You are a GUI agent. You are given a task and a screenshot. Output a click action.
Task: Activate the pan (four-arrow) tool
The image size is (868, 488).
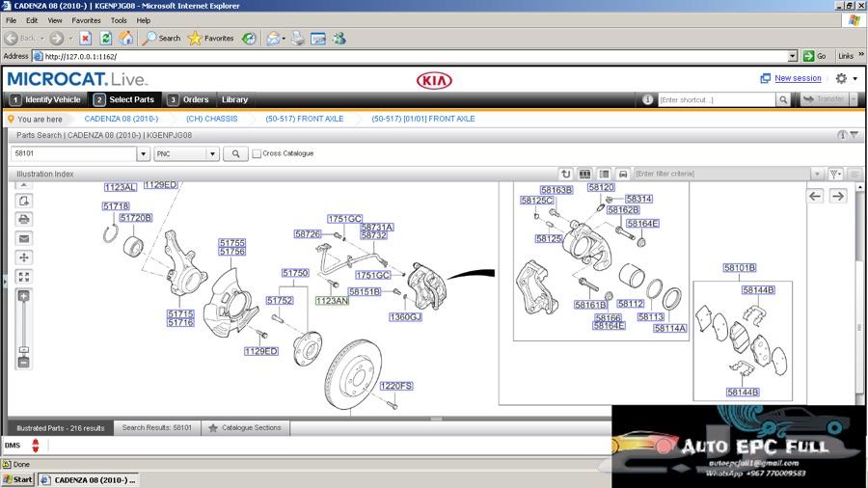24,258
